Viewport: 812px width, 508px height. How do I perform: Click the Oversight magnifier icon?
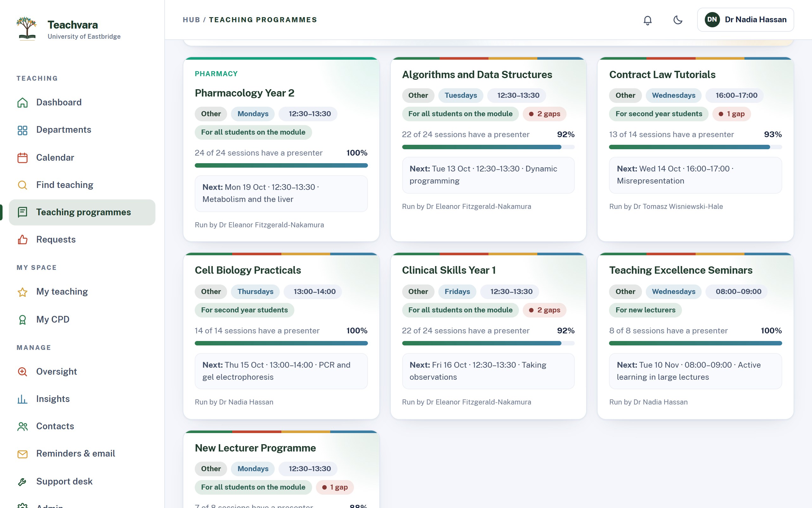tap(23, 371)
